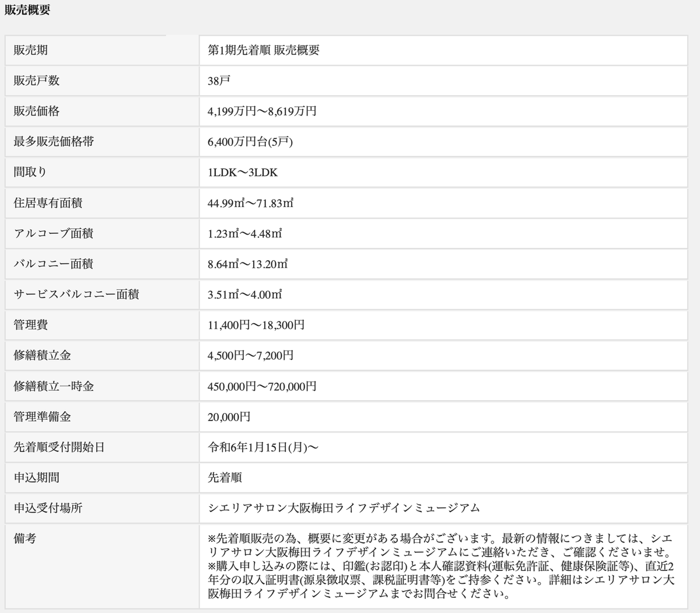Click the 38戸 value

coord(219,80)
